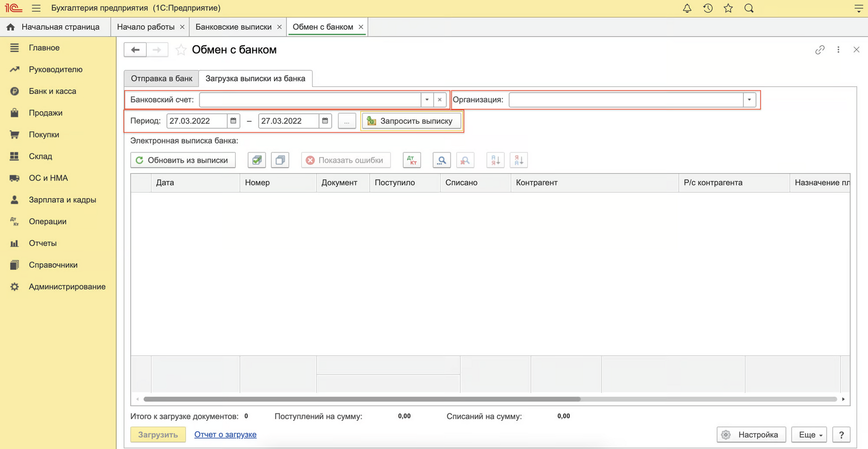The height and width of the screenshot is (449, 868).
Task: Go back with the left arrow button
Action: [x=135, y=50]
